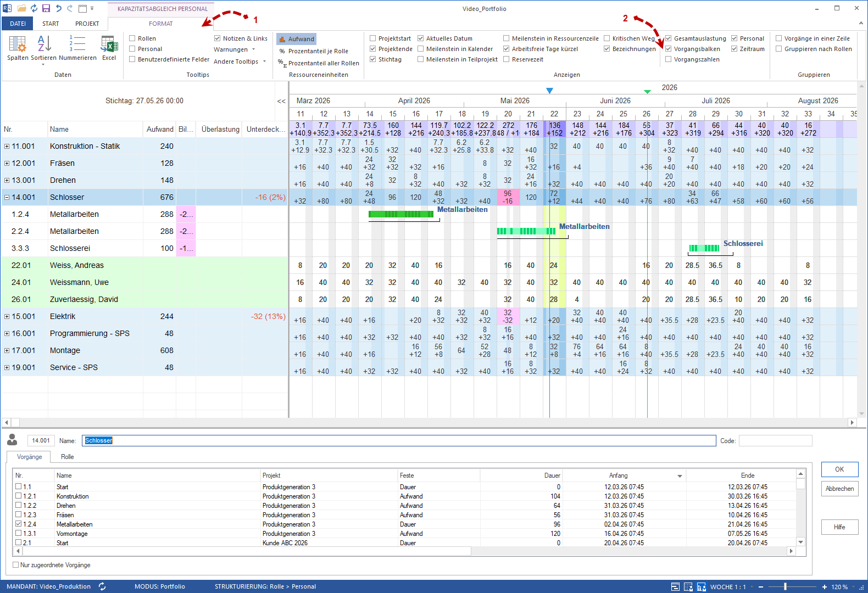This screenshot has width=868, height=593.
Task: Open the DATEI menu tab
Action: 18,24
